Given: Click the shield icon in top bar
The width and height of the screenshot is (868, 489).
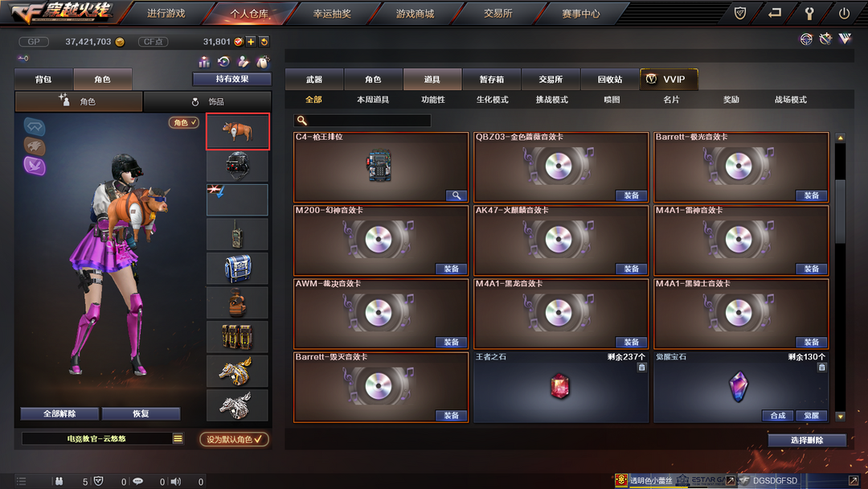Looking at the screenshot, I should 739,14.
